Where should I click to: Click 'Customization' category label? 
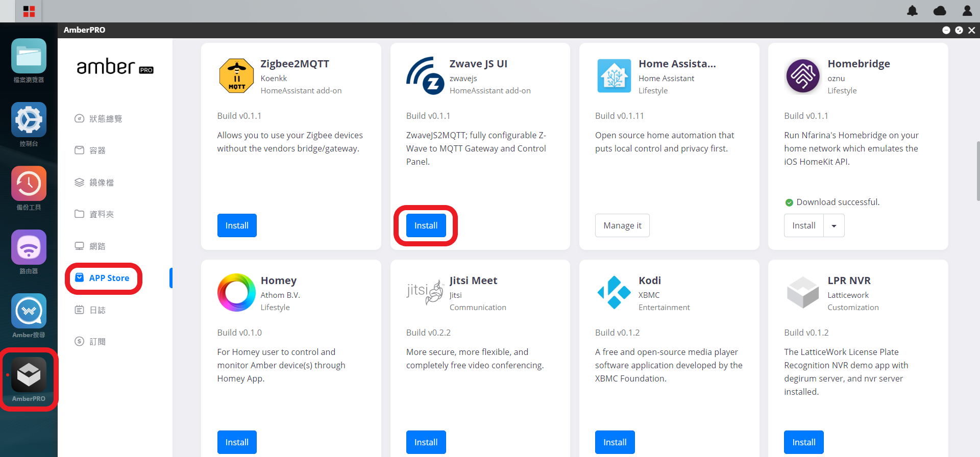[x=853, y=307]
